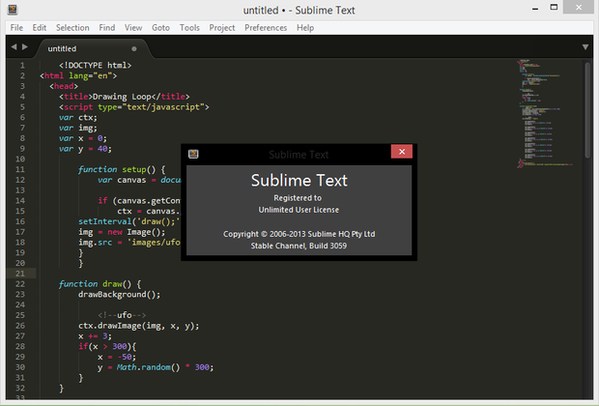599x406 pixels.
Task: Minimize the Sublime Text window
Action: coord(535,8)
